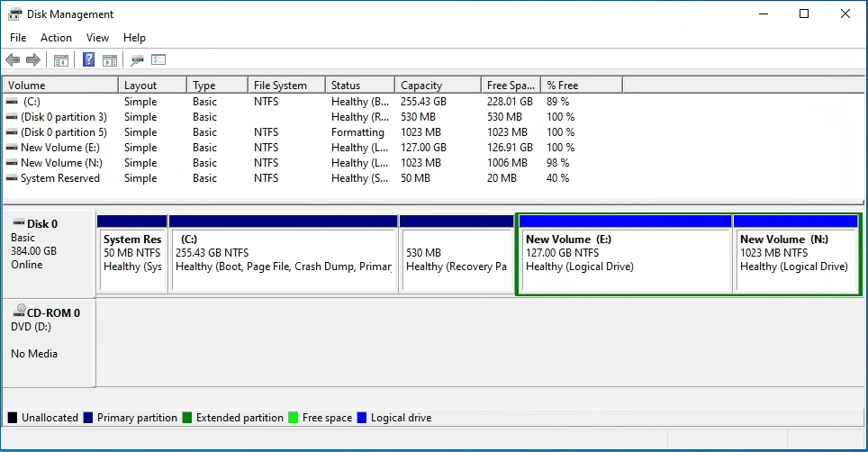Click the Disk 0 label panel
868x452 pixels.
pyautogui.click(x=49, y=252)
